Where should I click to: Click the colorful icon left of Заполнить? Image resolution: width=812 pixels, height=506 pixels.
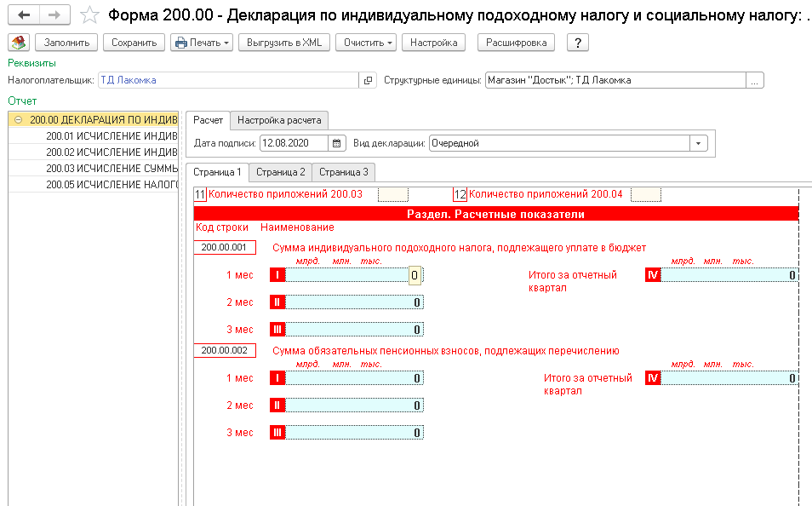click(19, 43)
